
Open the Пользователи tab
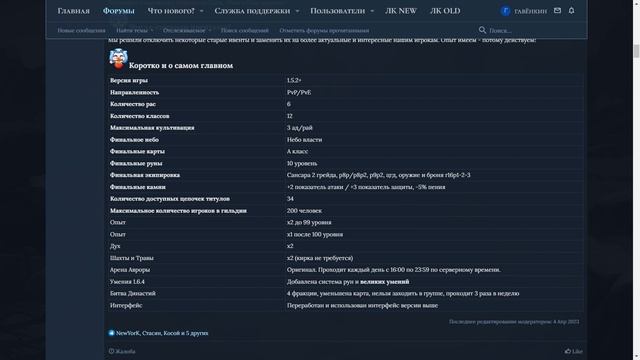[338, 11]
